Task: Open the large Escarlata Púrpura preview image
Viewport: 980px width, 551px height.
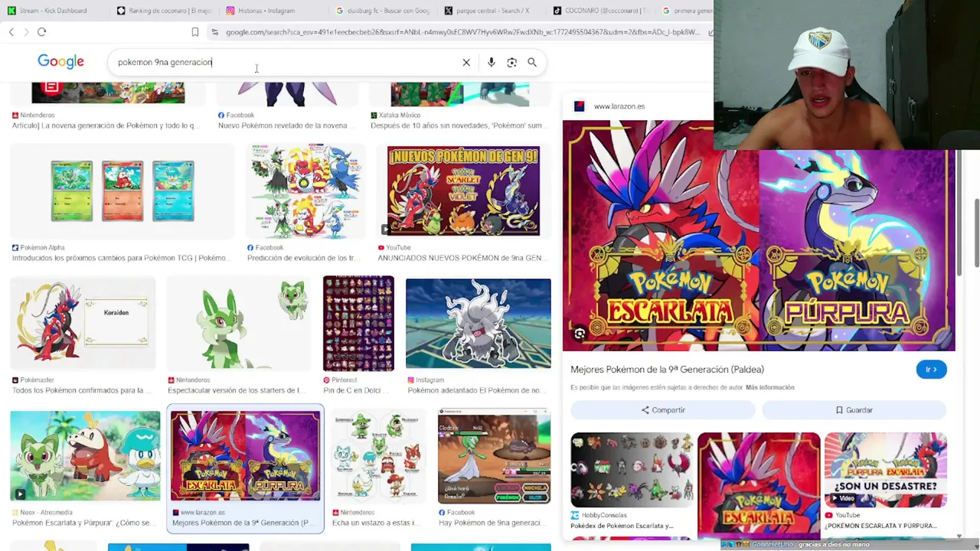Action: (759, 235)
